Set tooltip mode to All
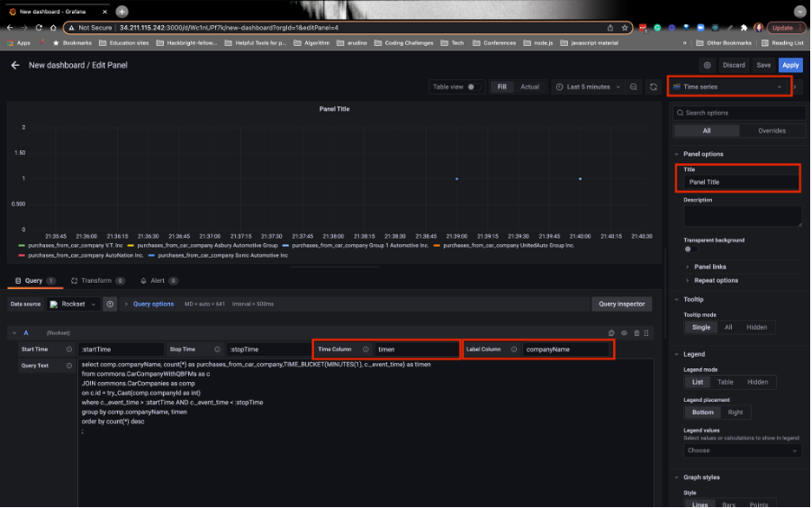Screen dimensions: 812x508 pos(728,328)
